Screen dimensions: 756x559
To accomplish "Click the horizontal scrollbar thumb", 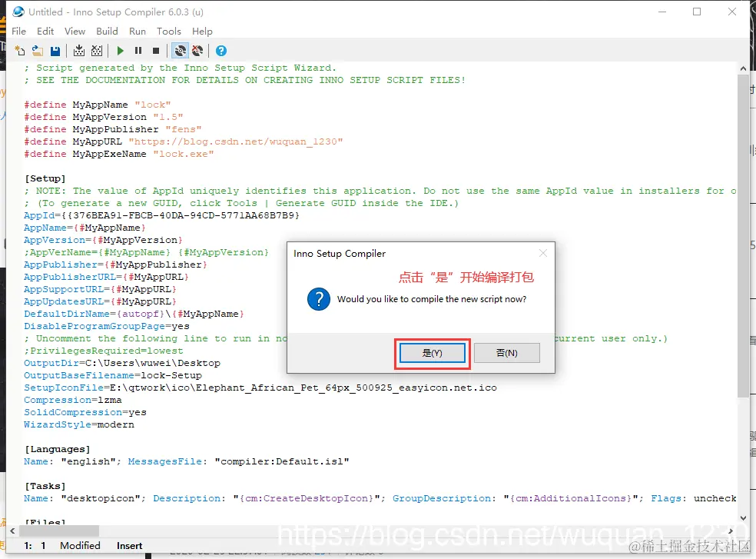I will [59, 531].
